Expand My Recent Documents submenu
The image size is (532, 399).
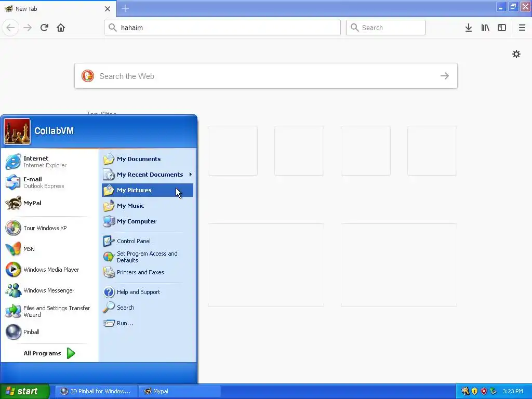[x=148, y=175]
